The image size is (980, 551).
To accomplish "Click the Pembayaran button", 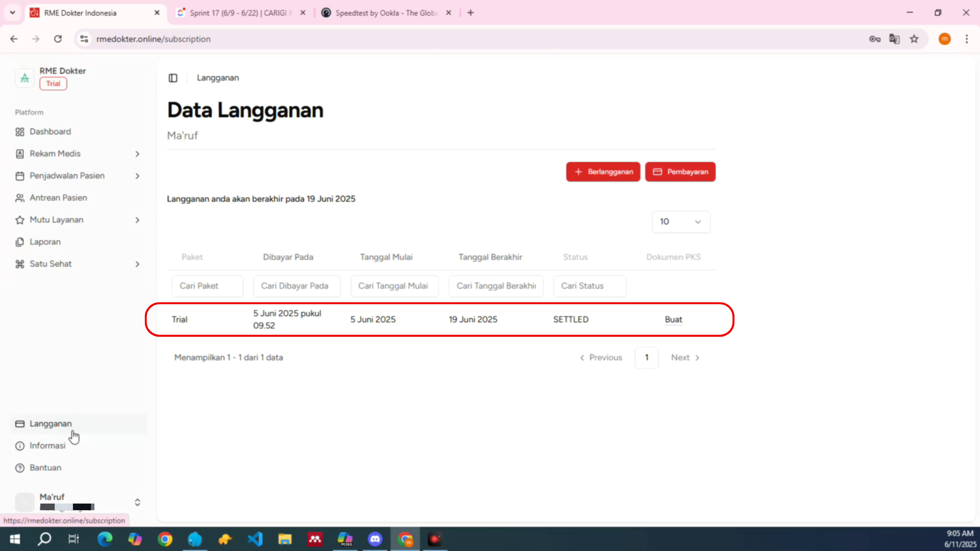I will click(680, 172).
